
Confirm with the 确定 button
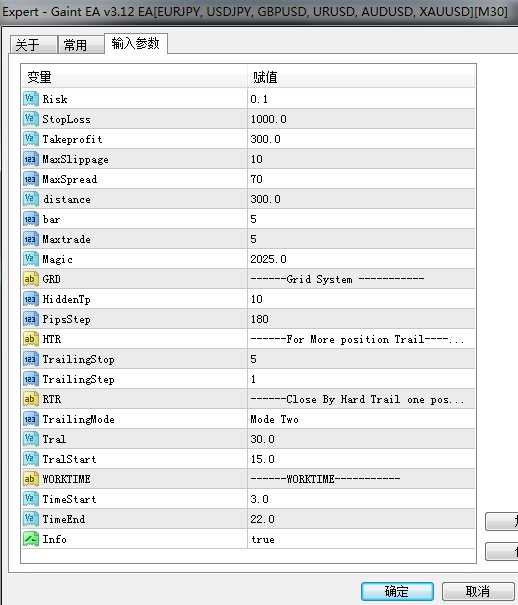click(397, 591)
